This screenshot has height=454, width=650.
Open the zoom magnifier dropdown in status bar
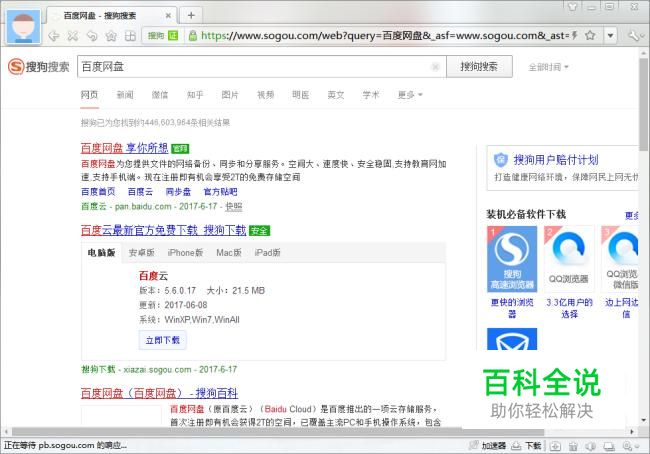pos(630,446)
